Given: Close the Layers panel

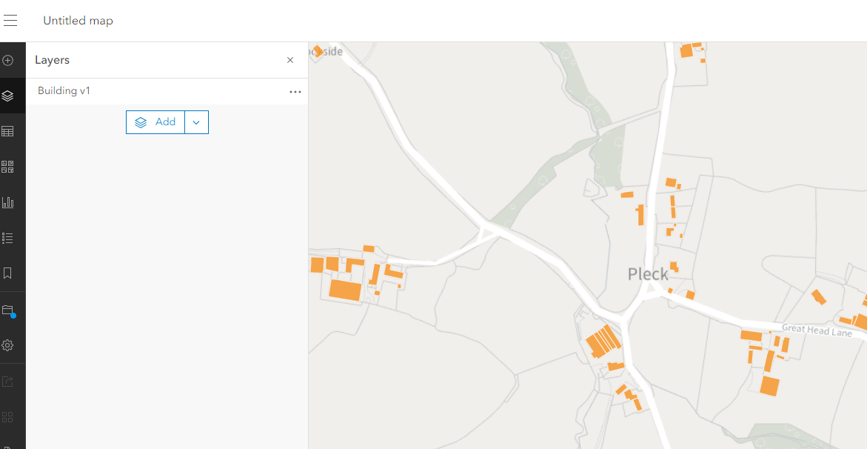Looking at the screenshot, I should (x=290, y=60).
